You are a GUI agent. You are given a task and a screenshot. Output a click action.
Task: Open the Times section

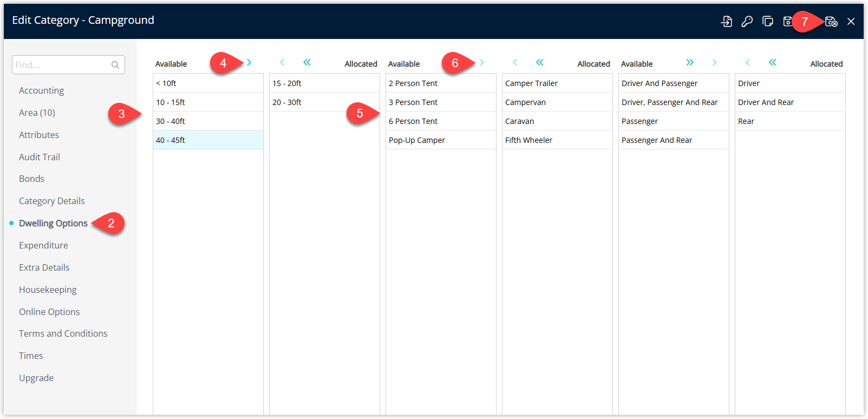[x=31, y=356]
